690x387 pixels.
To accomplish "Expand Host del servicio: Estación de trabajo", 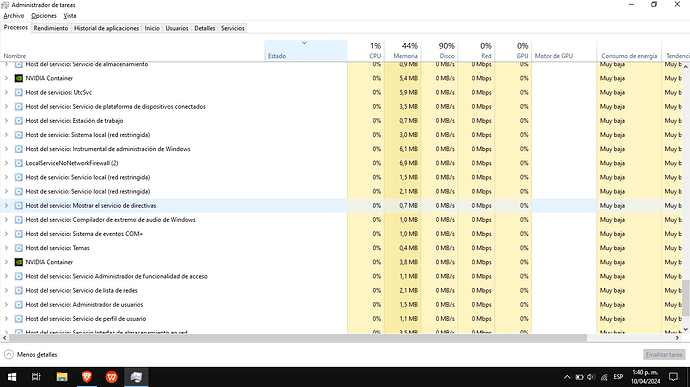I will point(6,121).
